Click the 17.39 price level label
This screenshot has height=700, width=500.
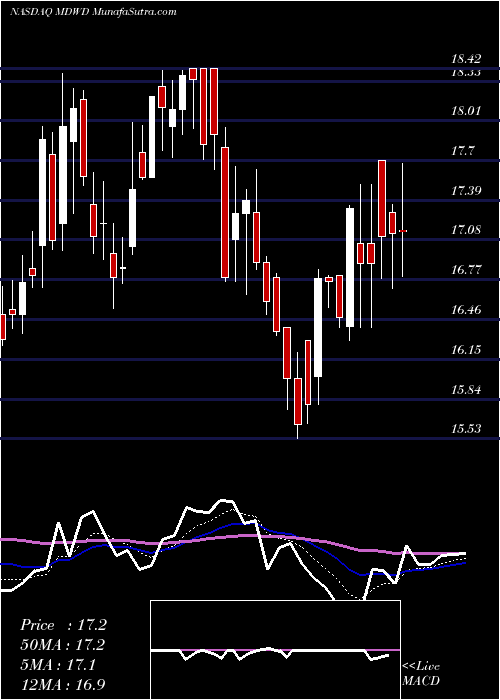[466, 191]
